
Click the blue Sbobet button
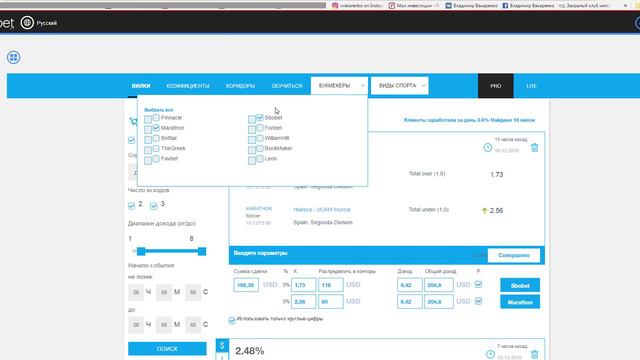point(520,285)
